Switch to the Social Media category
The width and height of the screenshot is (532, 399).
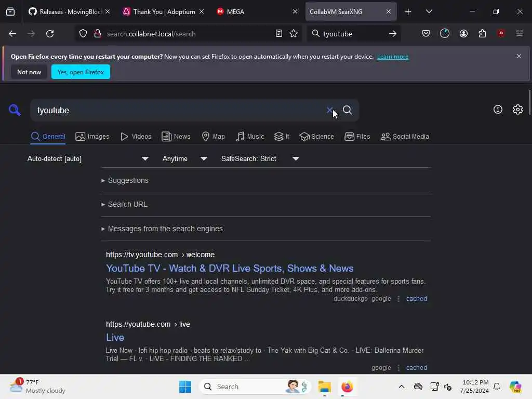pyautogui.click(x=405, y=137)
